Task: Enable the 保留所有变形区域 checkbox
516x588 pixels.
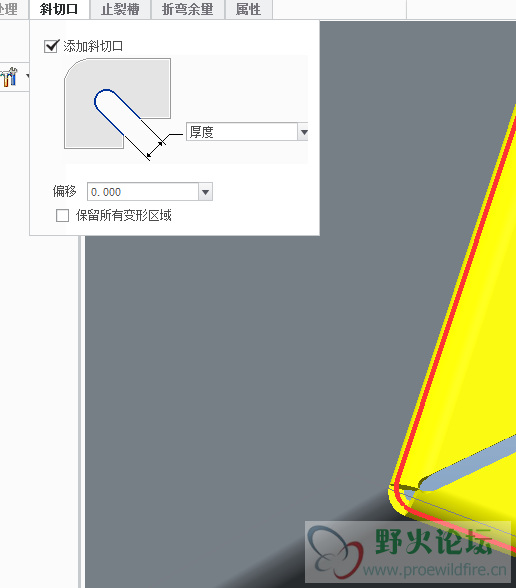Action: [x=62, y=216]
